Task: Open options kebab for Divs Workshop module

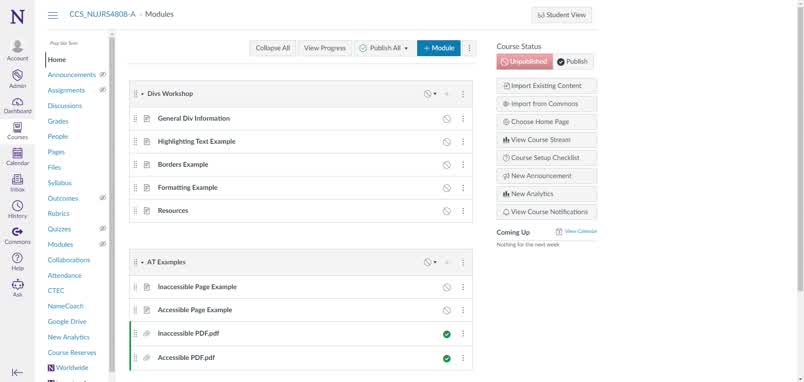Action: 463,94
